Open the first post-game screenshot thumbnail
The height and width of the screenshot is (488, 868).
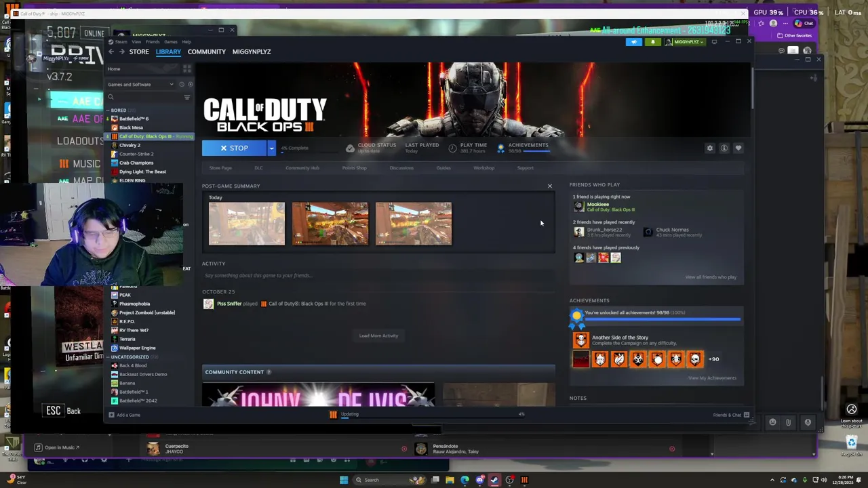coord(247,224)
